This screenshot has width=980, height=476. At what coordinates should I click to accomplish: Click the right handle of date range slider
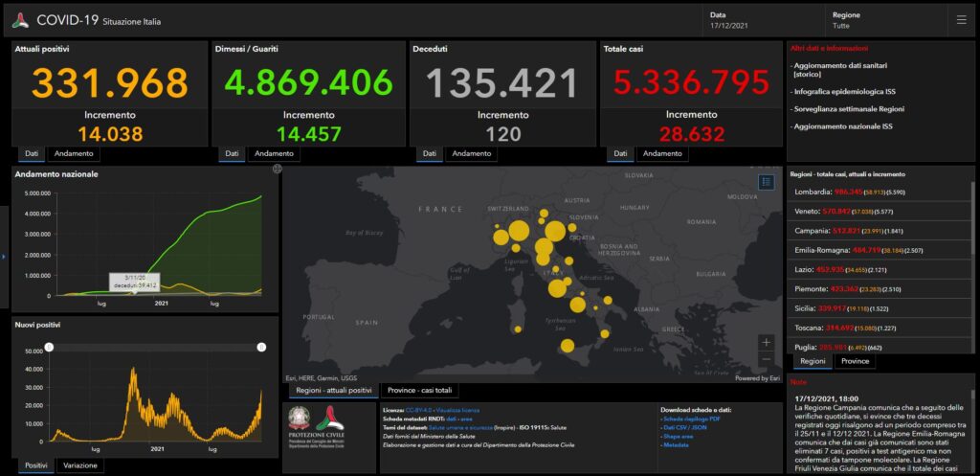(x=261, y=347)
